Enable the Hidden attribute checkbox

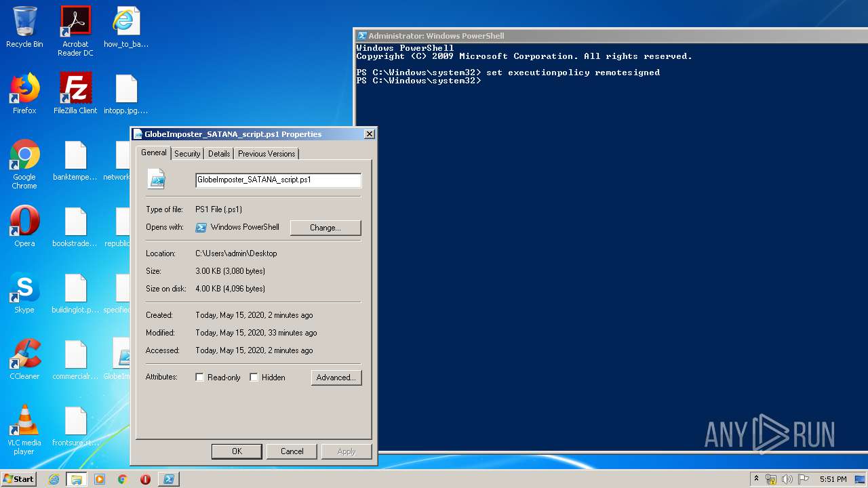click(x=254, y=378)
